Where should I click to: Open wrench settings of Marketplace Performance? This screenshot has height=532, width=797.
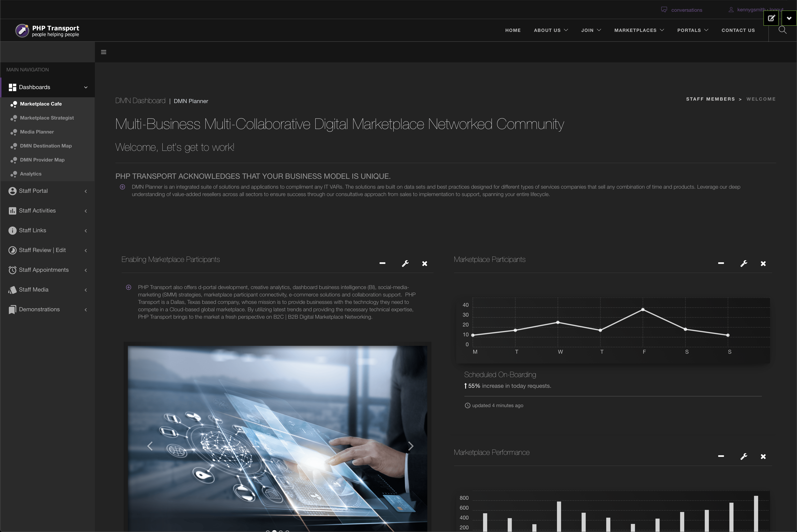(744, 457)
